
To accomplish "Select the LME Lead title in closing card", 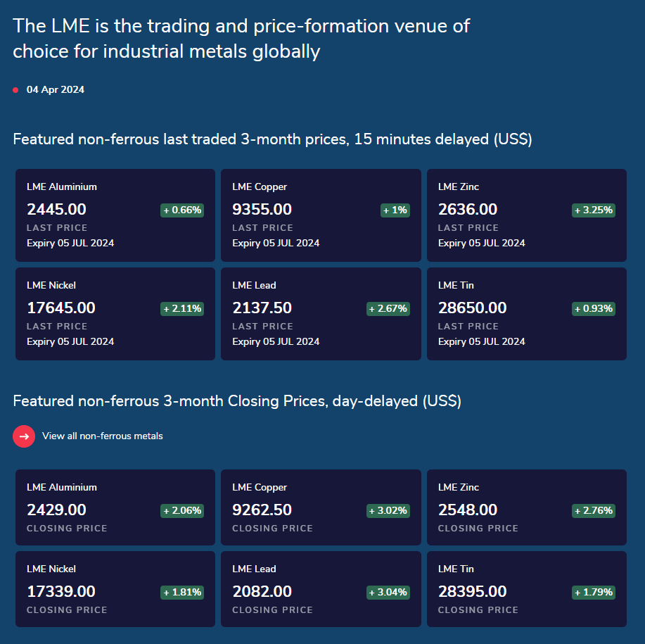I will click(254, 569).
